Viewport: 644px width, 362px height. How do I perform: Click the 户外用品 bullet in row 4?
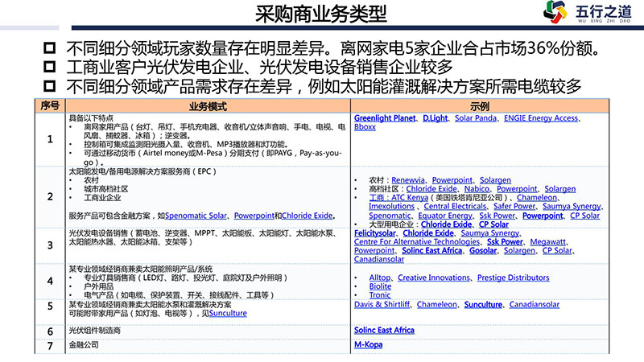[x=98, y=286]
